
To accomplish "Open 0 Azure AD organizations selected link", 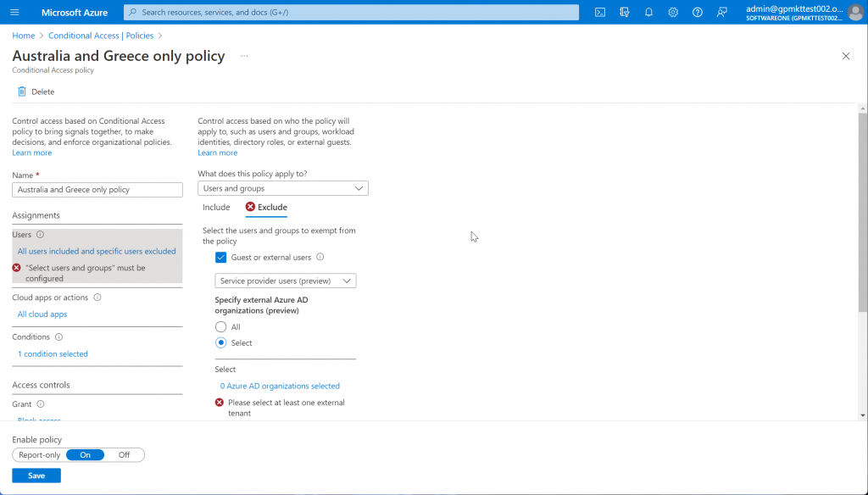I will (x=280, y=386).
